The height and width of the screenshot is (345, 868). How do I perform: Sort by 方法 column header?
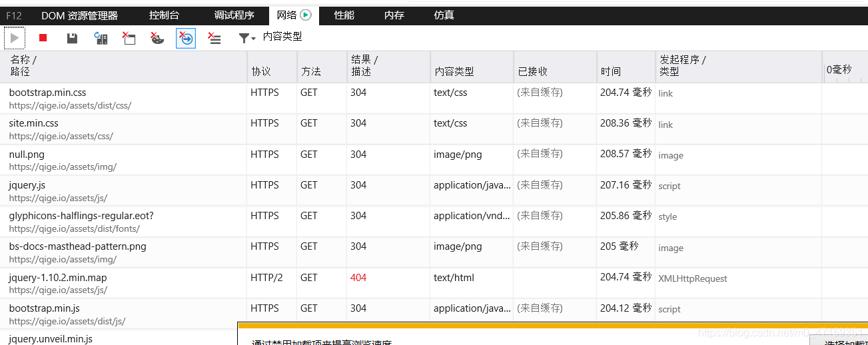pyautogui.click(x=322, y=66)
